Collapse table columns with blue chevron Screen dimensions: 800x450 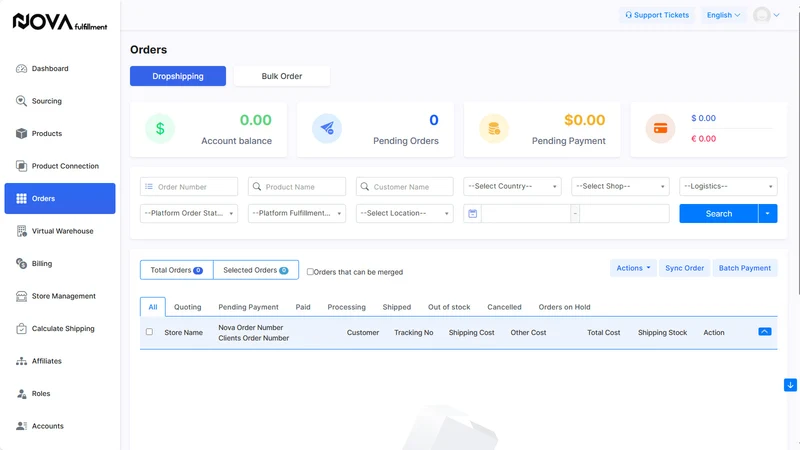pos(764,332)
